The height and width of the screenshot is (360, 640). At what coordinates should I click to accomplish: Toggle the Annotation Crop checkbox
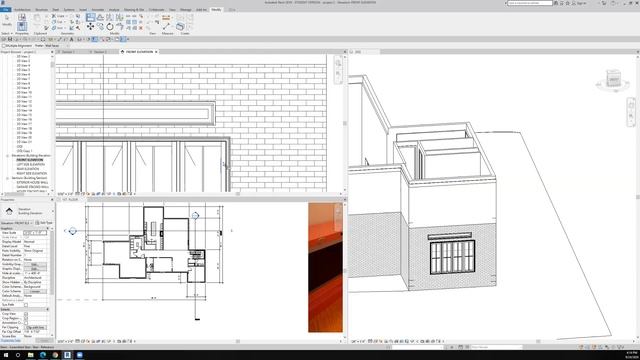26,323
